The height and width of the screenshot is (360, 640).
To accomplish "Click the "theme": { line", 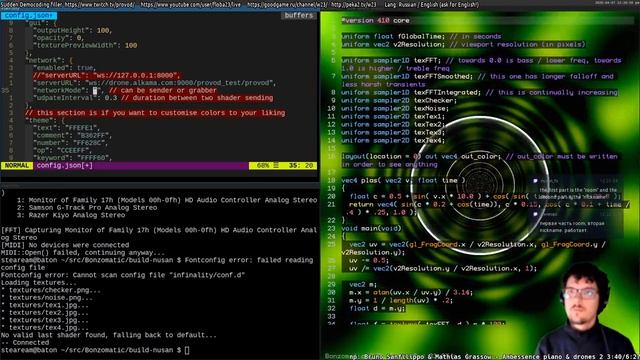I will pos(45,120).
